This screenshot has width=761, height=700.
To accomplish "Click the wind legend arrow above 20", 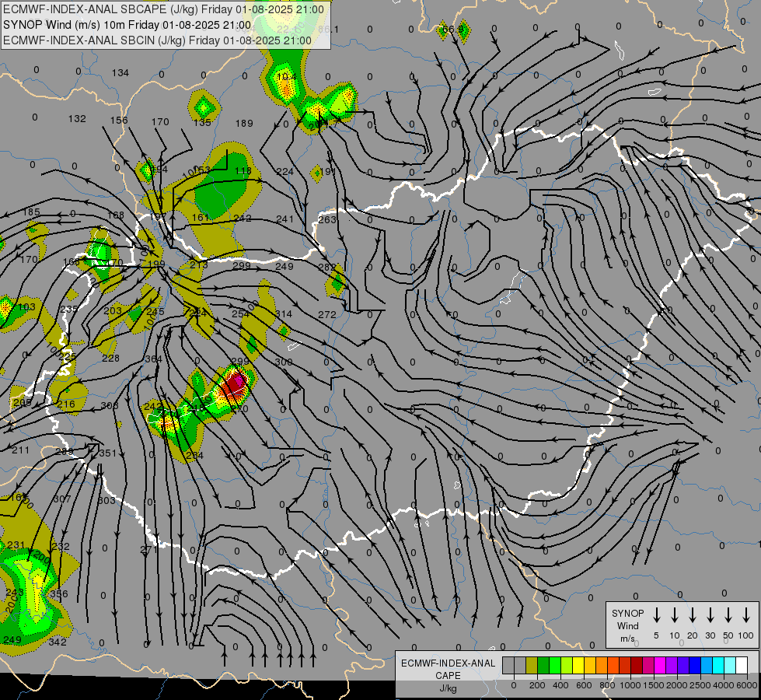I will 693,615.
